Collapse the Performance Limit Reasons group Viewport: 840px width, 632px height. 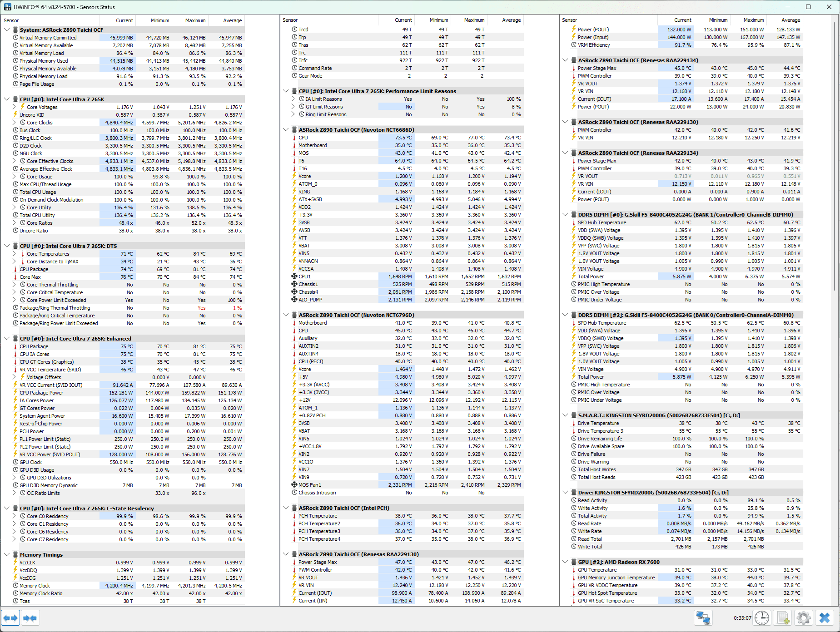(x=286, y=91)
